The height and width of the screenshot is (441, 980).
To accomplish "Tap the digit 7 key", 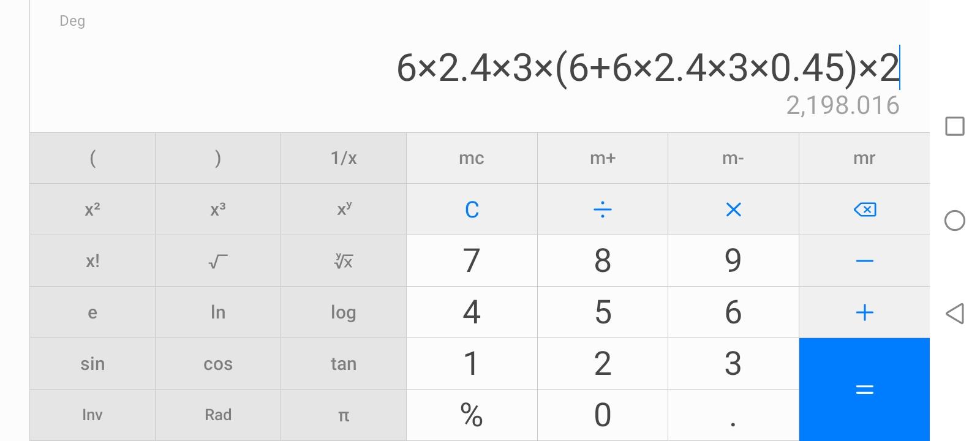I will click(472, 261).
